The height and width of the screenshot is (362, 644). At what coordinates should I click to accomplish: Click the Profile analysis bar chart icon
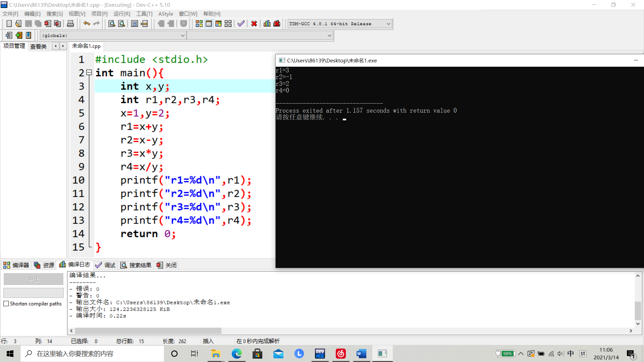point(267,24)
